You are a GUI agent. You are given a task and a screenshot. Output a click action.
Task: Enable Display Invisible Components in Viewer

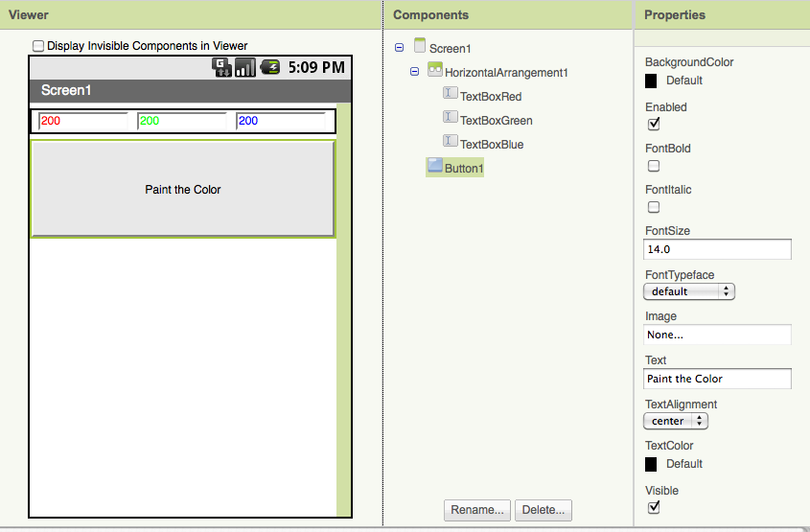[x=38, y=45]
